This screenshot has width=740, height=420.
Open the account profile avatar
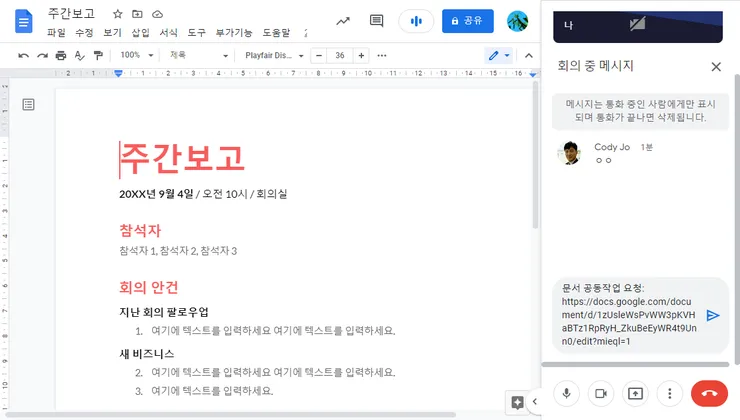(x=517, y=21)
